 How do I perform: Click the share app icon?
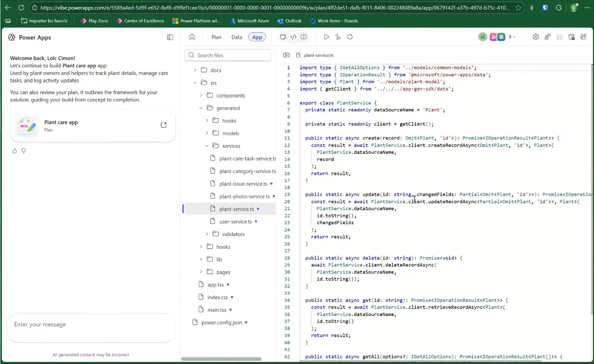[x=583, y=37]
